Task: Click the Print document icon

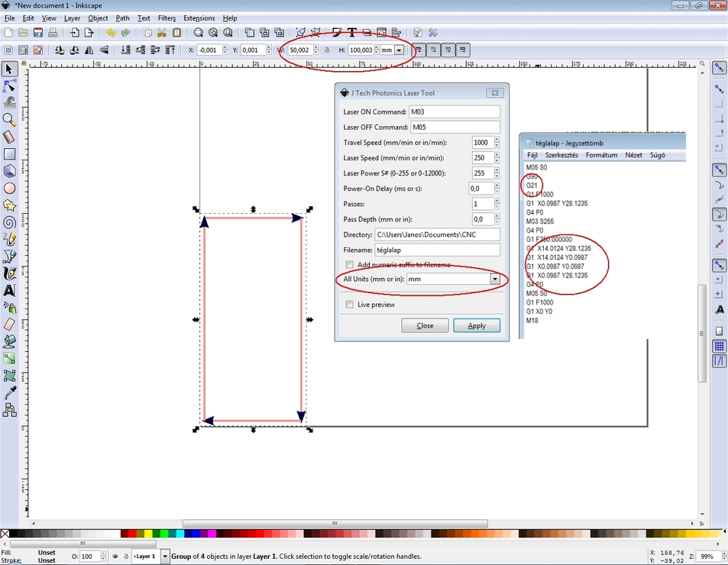Action: pos(53,33)
